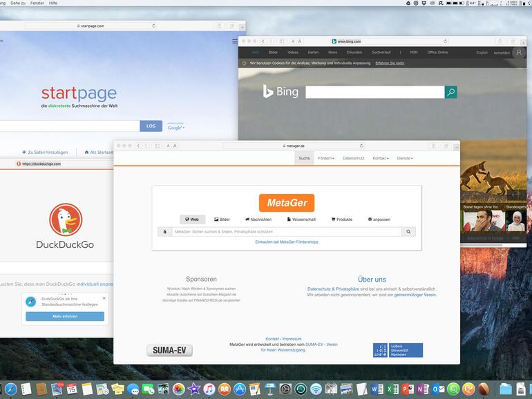The width and height of the screenshot is (532, 399).
Task: Open Mail from the Dock
Action: tap(57, 389)
